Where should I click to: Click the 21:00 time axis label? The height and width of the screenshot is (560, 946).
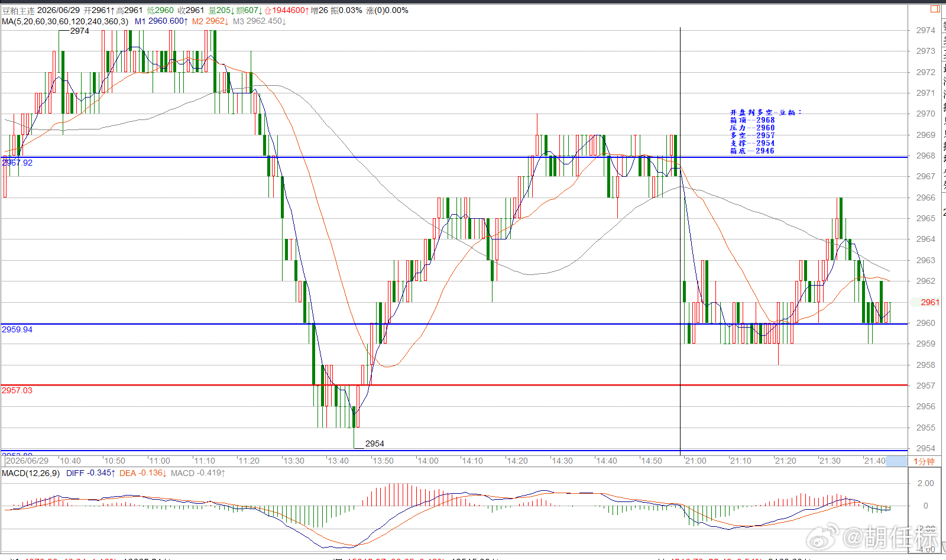(x=696, y=461)
